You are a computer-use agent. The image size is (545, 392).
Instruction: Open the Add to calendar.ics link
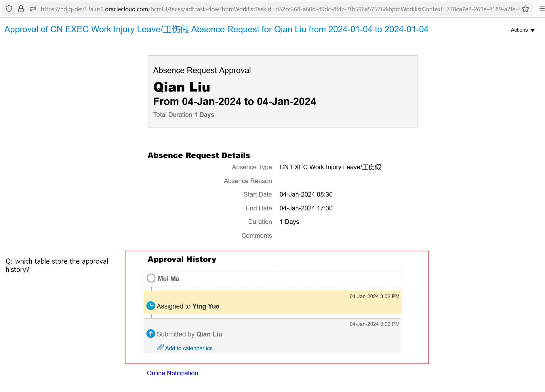tap(188, 348)
